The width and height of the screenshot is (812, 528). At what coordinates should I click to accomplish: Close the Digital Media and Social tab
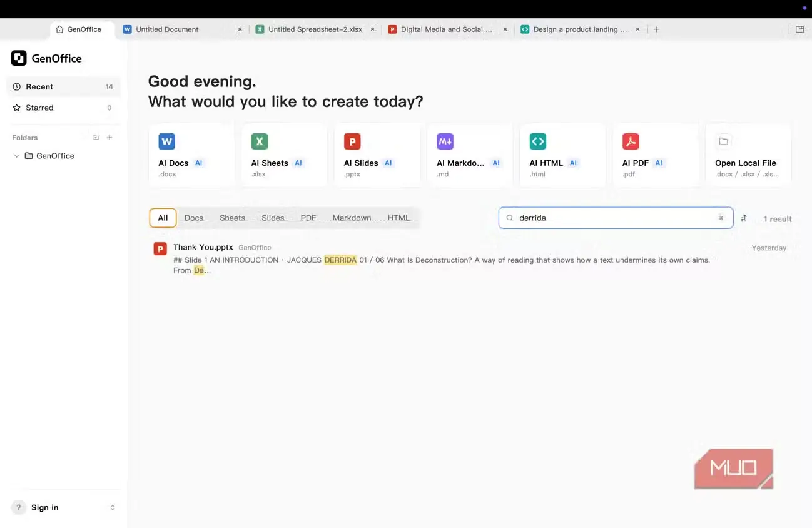click(x=505, y=29)
